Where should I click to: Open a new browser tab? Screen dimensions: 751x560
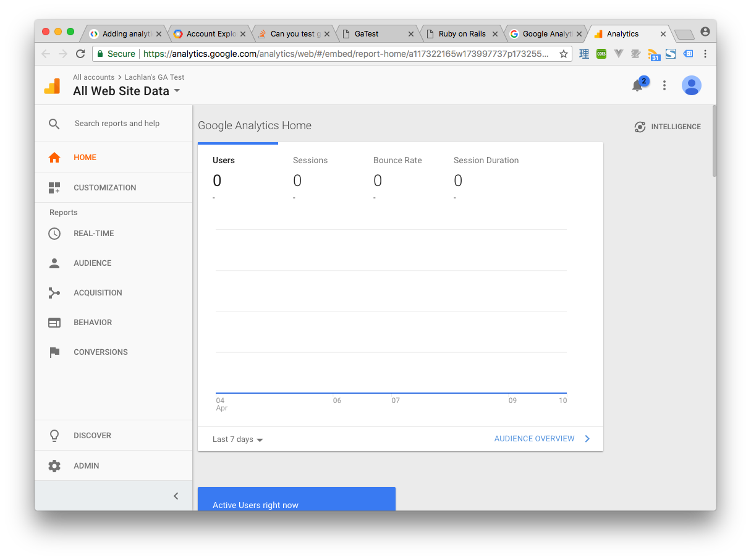684,35
